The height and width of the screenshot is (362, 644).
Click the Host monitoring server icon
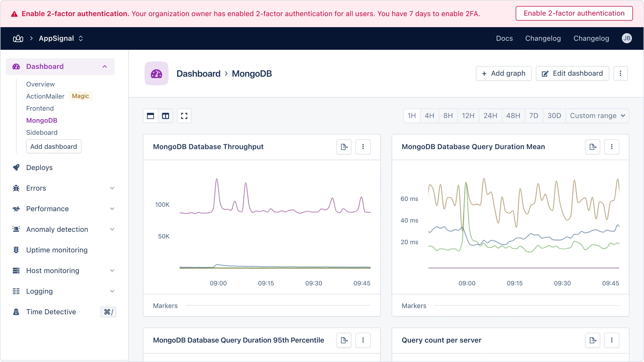click(x=16, y=270)
